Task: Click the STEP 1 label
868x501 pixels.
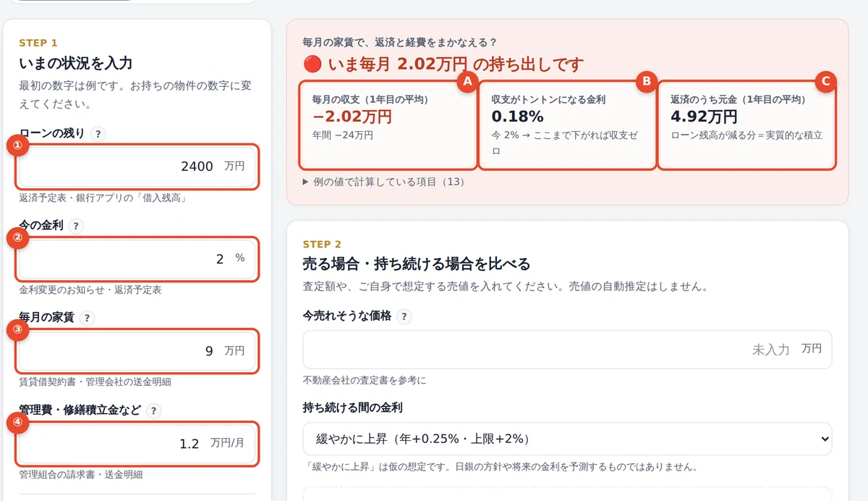Action: [x=38, y=43]
